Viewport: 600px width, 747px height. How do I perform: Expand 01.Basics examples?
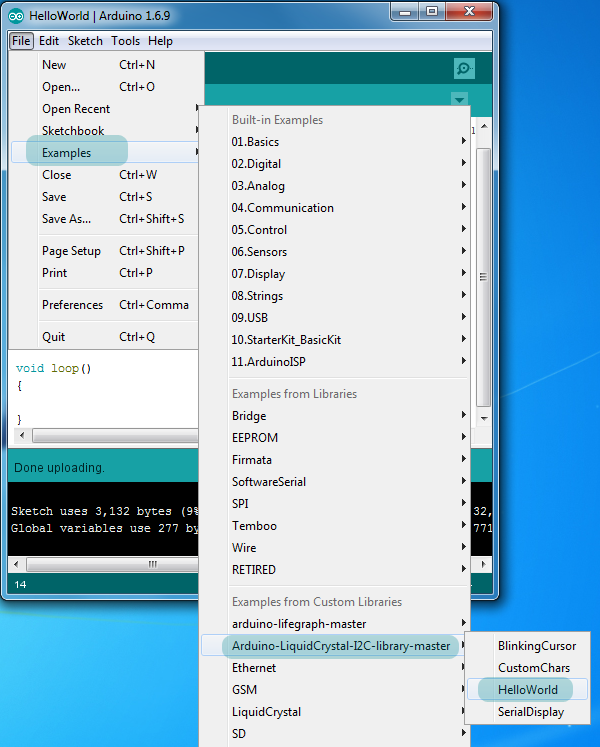(x=335, y=142)
